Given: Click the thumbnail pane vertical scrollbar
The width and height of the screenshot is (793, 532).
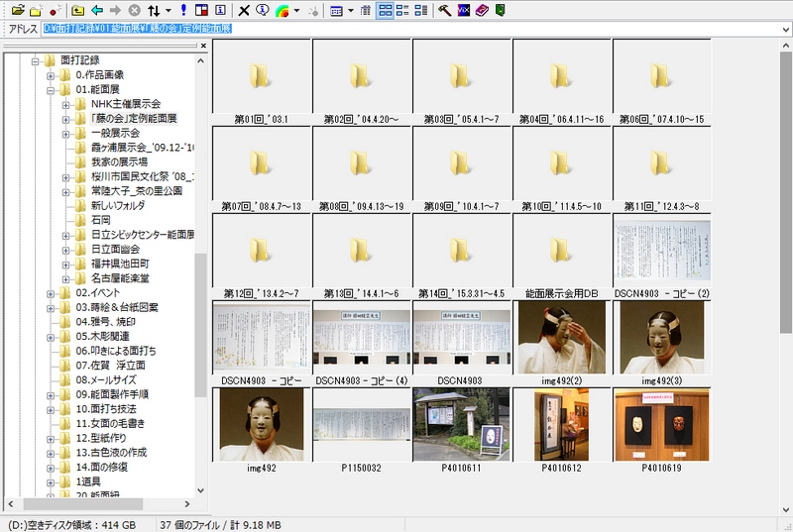Looking at the screenshot, I should point(785,192).
